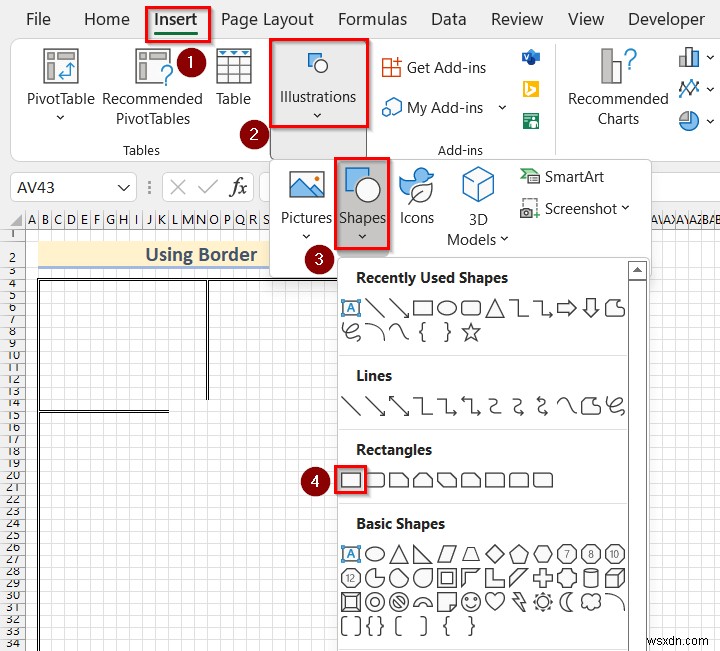Insert SmartArt
720x651 pixels.
[562, 176]
